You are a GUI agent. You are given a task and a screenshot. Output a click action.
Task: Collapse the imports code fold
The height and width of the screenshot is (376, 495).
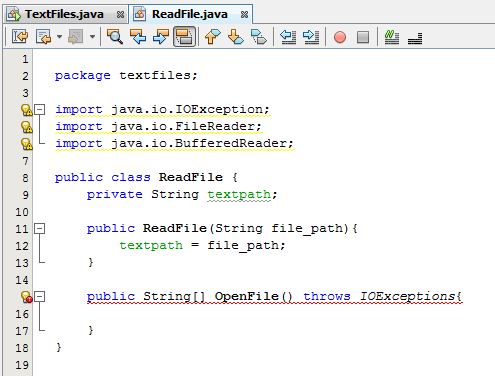[40, 109]
